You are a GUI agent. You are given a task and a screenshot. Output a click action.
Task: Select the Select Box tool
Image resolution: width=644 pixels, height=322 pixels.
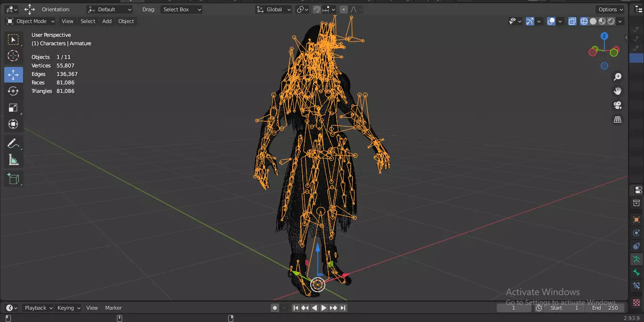coord(13,40)
